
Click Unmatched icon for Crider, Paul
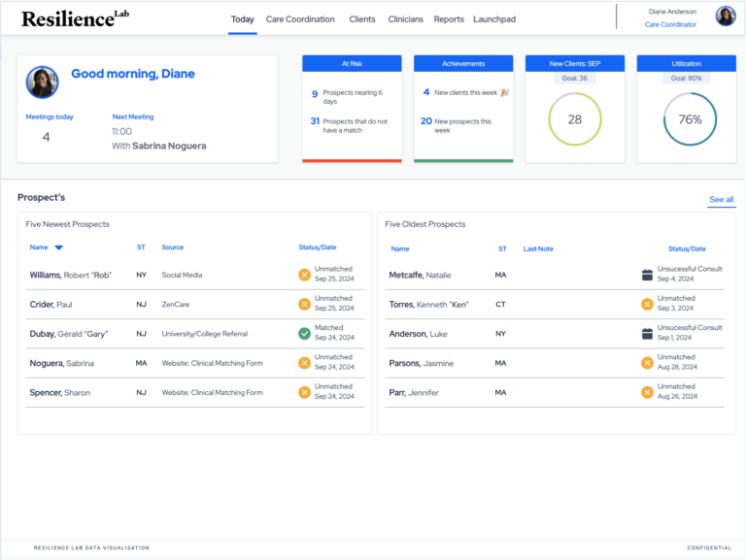pyautogui.click(x=304, y=304)
